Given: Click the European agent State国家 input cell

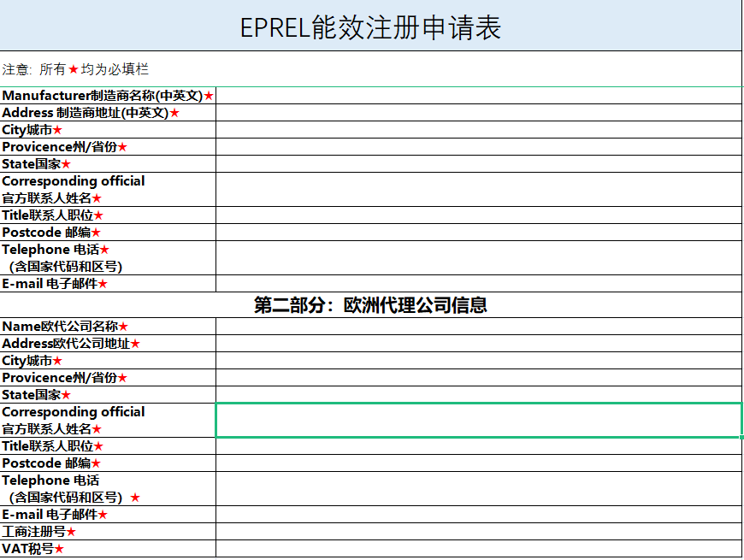Looking at the screenshot, I should coord(479,394).
